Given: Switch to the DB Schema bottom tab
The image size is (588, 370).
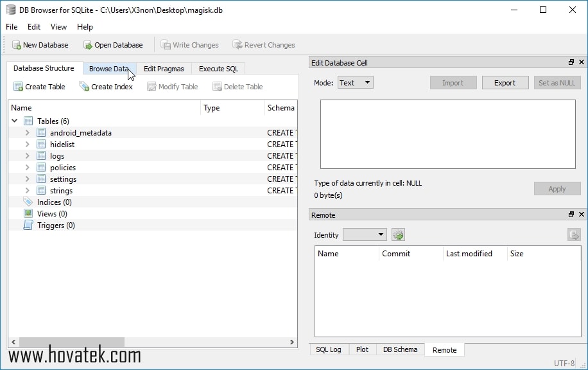Looking at the screenshot, I should tap(400, 349).
